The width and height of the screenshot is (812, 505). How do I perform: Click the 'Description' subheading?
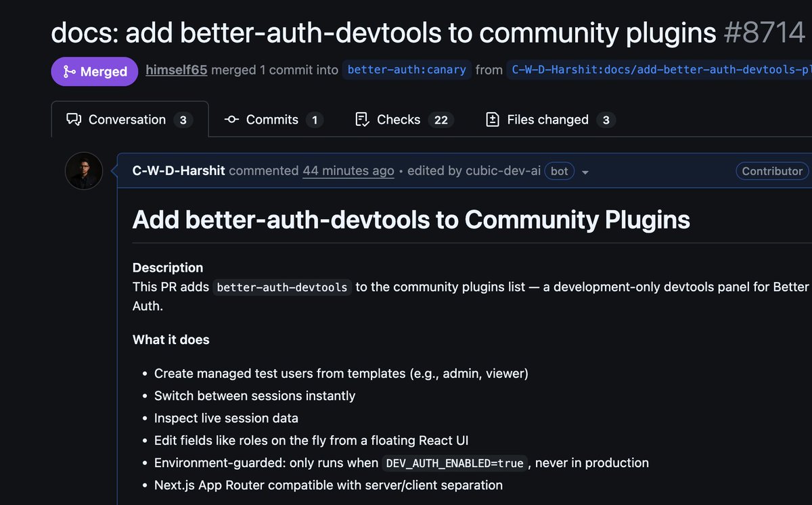168,267
